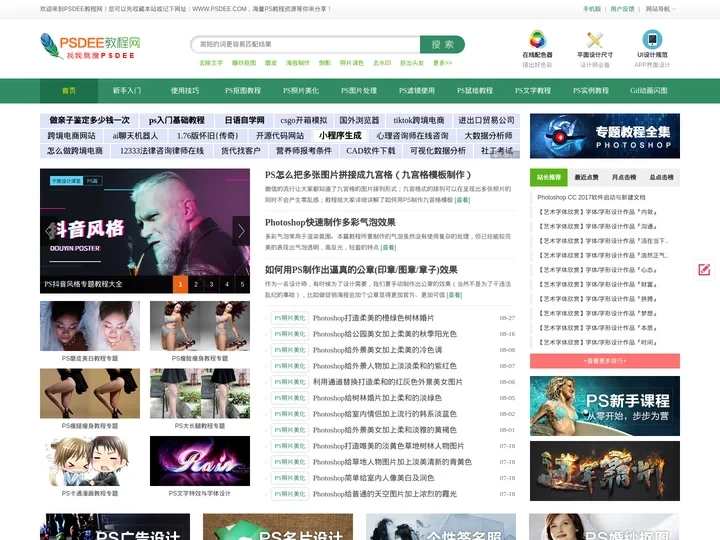This screenshot has width=720, height=540.
Task: Open the graphic design size tool icon
Action: (x=595, y=39)
